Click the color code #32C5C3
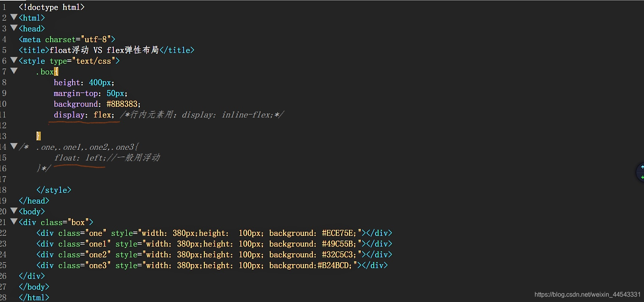This screenshot has height=302, width=644. 338,255
